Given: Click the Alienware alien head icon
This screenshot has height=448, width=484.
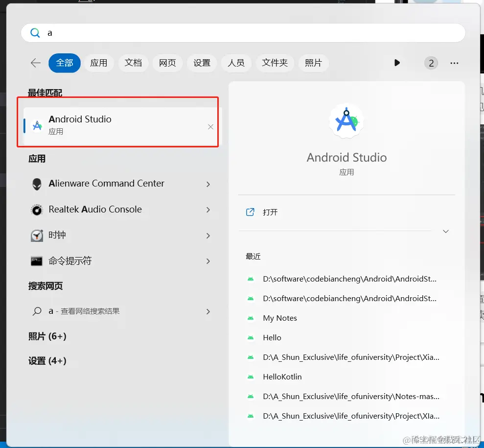Looking at the screenshot, I should (37, 184).
